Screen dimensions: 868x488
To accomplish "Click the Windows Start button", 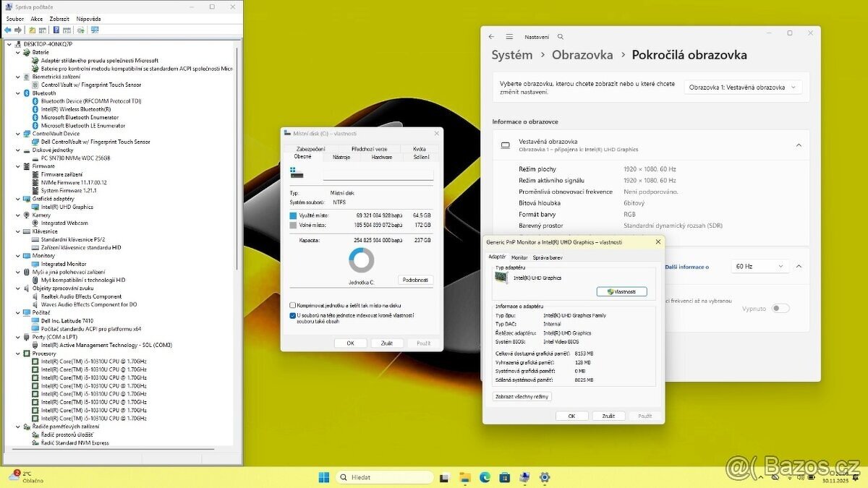I will click(323, 478).
